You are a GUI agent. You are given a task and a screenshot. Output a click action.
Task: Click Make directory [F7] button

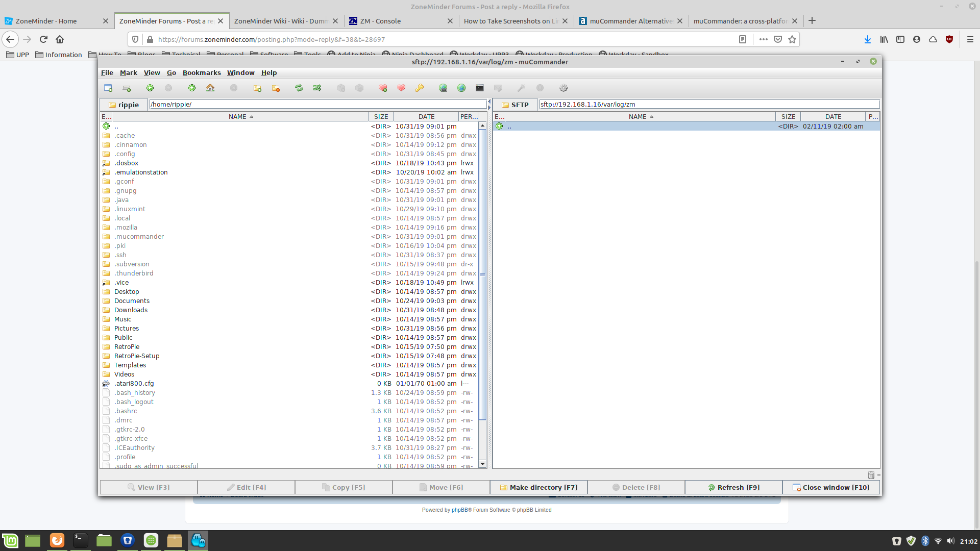[538, 487]
